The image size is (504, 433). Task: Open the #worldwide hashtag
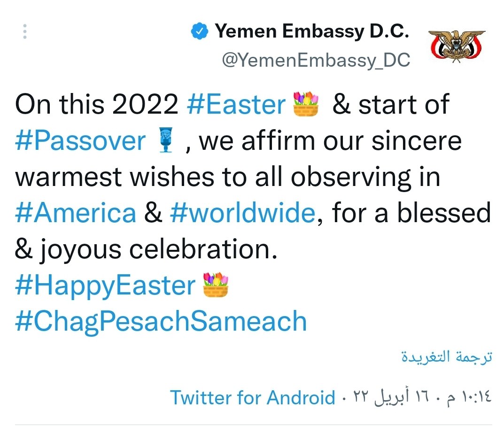point(243,213)
